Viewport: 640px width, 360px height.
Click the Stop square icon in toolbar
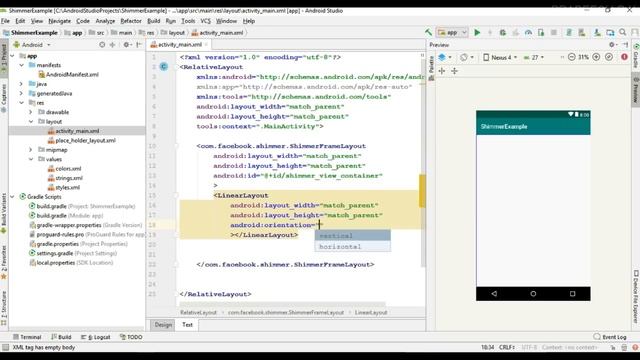554,33
